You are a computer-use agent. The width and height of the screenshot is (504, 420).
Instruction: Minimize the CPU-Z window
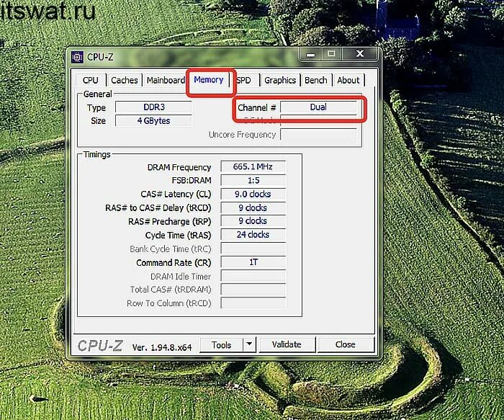tap(310, 54)
